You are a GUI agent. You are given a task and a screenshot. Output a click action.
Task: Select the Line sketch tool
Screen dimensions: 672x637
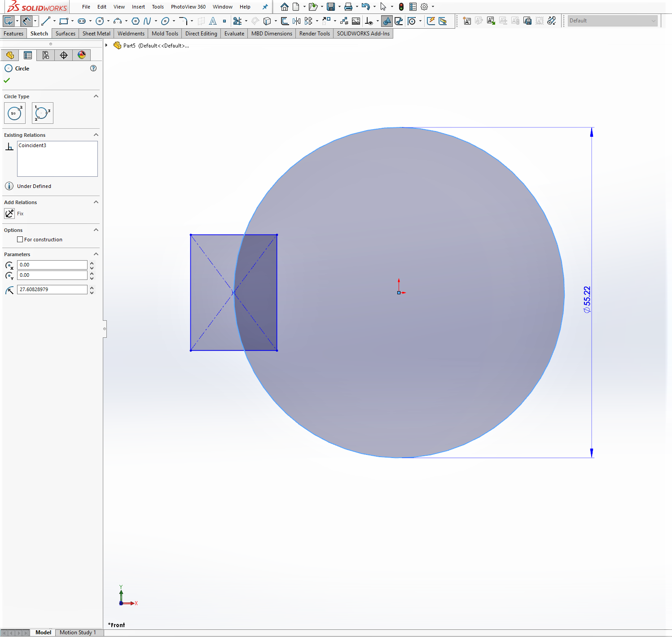(45, 21)
